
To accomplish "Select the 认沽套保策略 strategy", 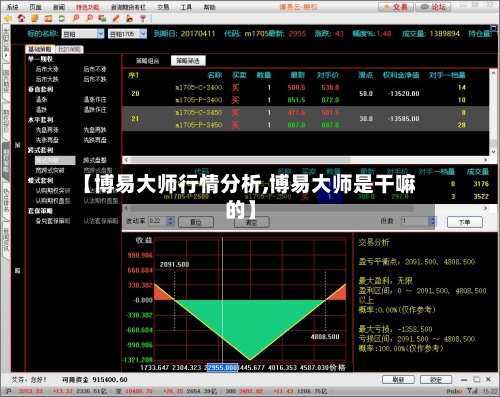I will [x=101, y=221].
